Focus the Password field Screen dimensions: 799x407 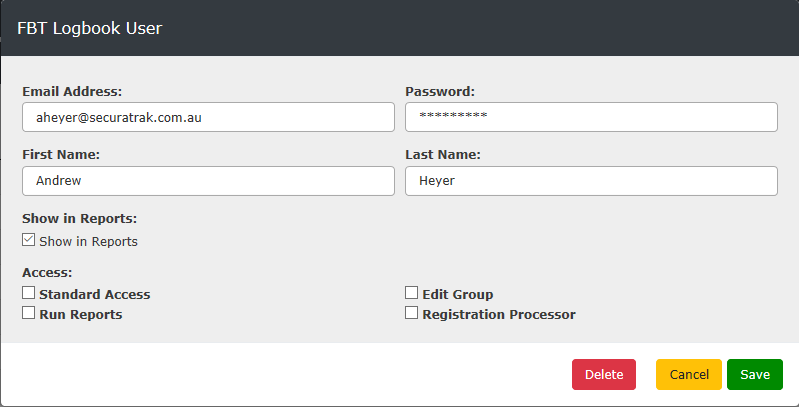point(591,117)
